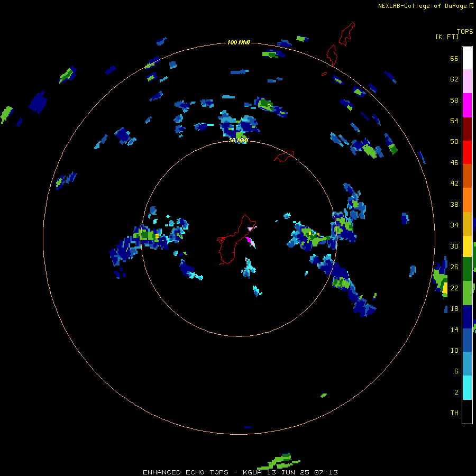Click the "6" legend value
476x476 pixels.
[456, 371]
